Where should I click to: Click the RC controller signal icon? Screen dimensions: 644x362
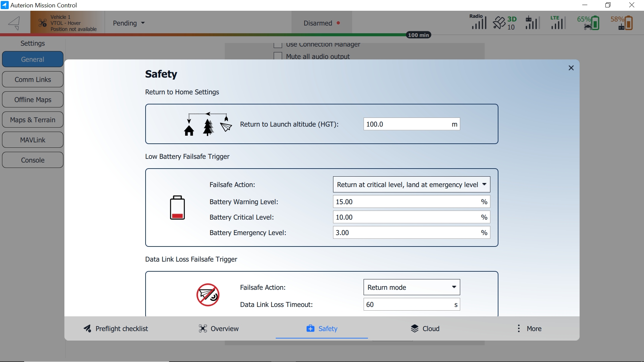pos(532,23)
